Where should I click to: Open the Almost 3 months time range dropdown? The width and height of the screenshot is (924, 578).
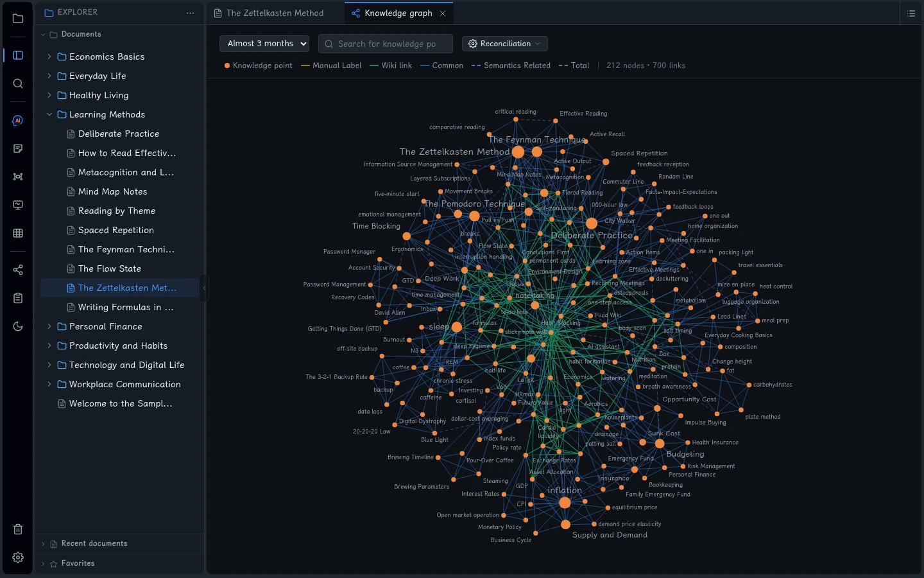click(264, 44)
